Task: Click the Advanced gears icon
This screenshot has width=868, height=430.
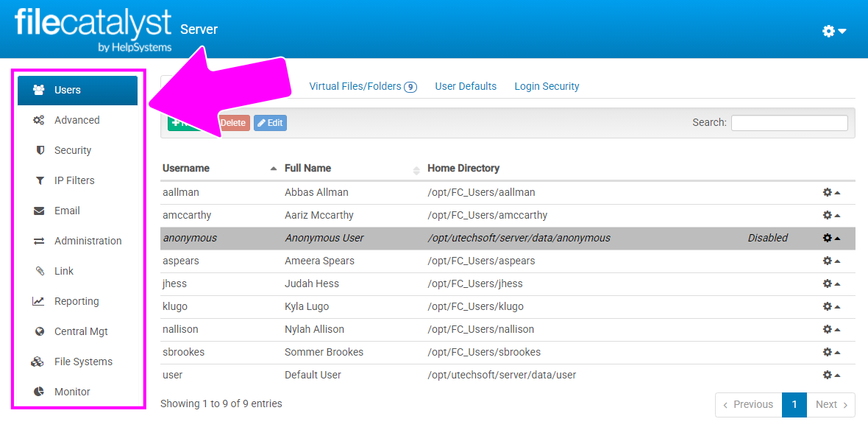Action: 39,120
